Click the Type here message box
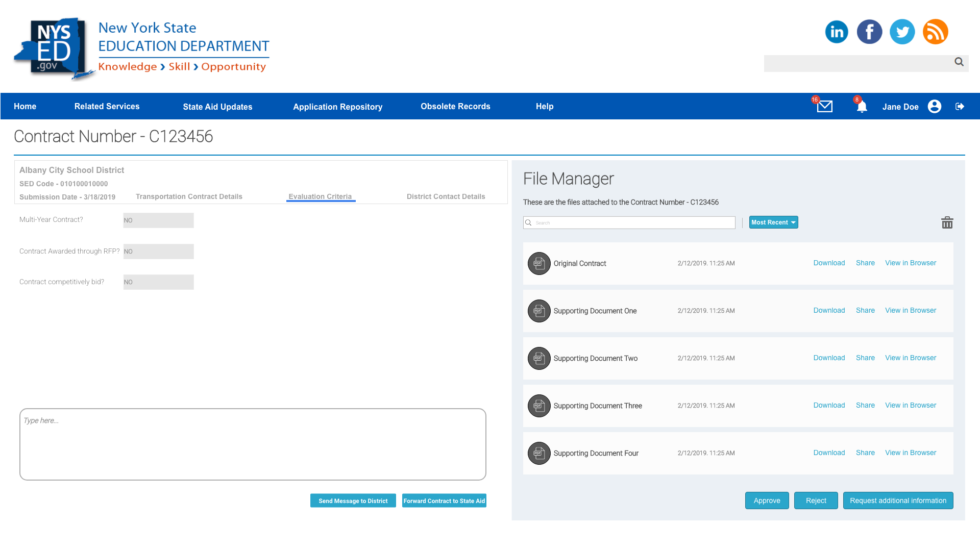 coord(253,444)
